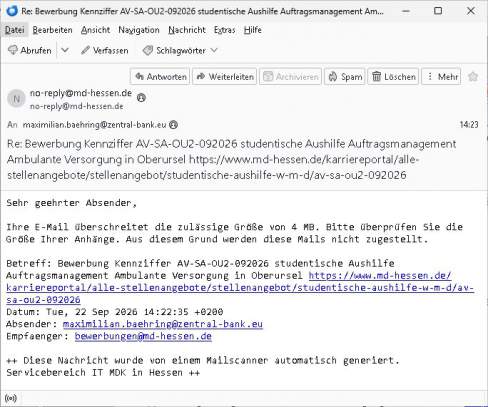
Task: Select recipient maximilian.baehring@zentral-bank.eu in header
Action: point(94,125)
